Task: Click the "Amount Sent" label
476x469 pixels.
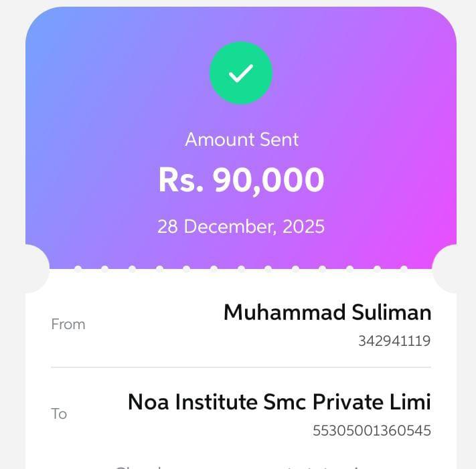Action: pyautogui.click(x=241, y=140)
